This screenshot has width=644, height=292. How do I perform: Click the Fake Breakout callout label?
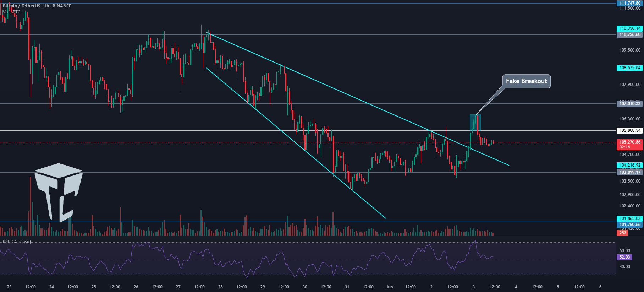[x=526, y=81]
